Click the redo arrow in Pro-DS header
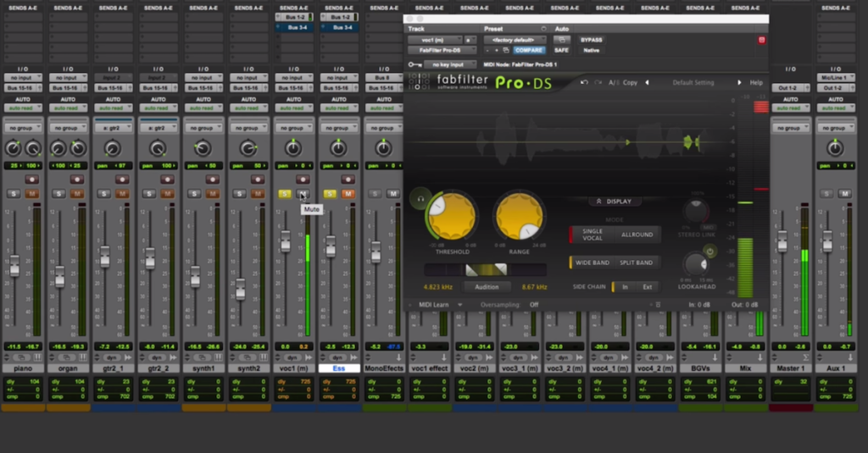This screenshot has height=453, width=868. tap(598, 82)
